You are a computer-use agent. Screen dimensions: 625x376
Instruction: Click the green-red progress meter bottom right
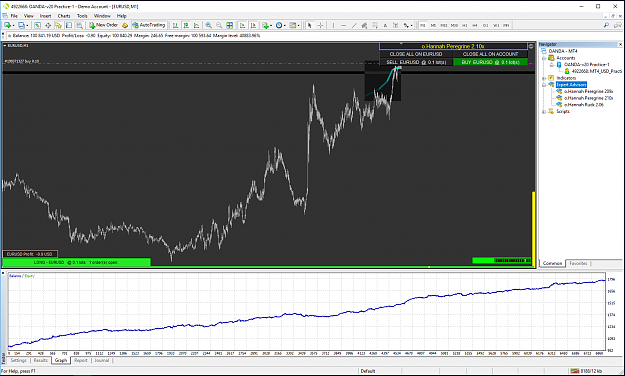(502, 260)
